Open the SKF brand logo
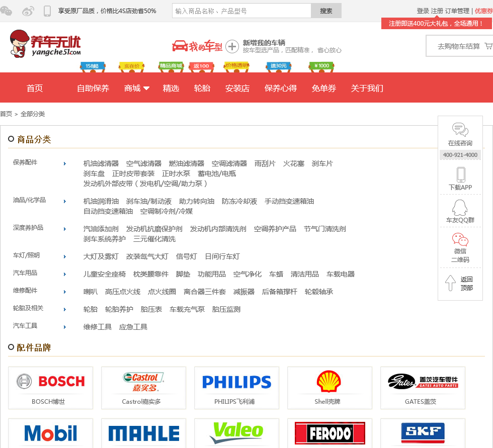493x448 pixels. [x=423, y=432]
